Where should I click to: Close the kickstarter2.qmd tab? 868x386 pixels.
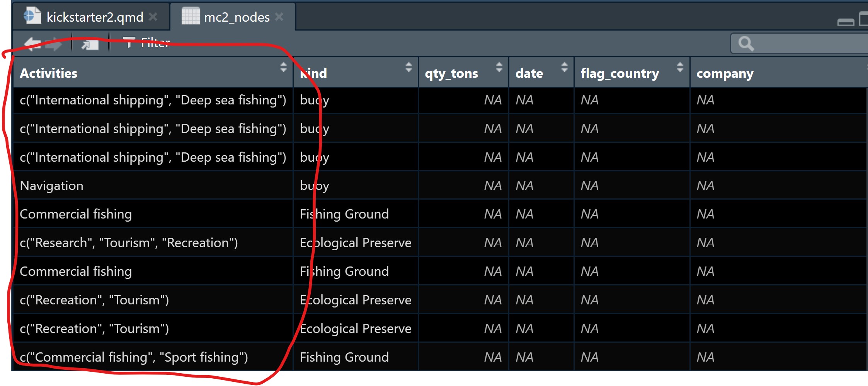pyautogui.click(x=153, y=17)
